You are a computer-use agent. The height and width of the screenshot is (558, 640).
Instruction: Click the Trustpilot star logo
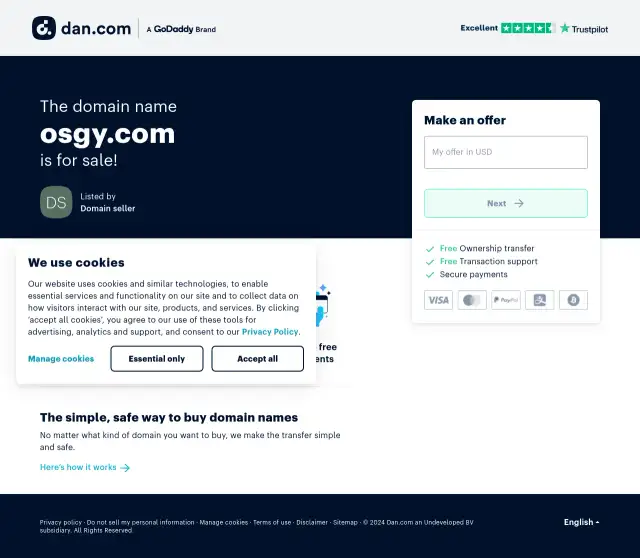point(564,28)
